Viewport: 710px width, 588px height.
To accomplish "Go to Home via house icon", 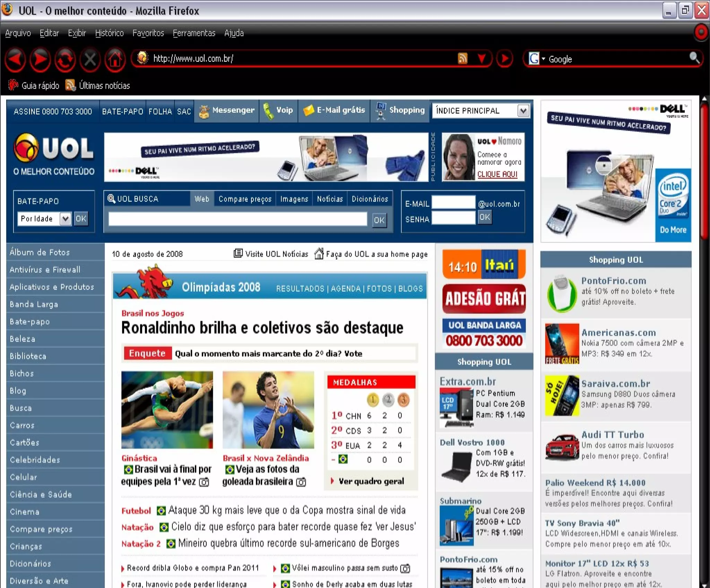I will coord(115,60).
